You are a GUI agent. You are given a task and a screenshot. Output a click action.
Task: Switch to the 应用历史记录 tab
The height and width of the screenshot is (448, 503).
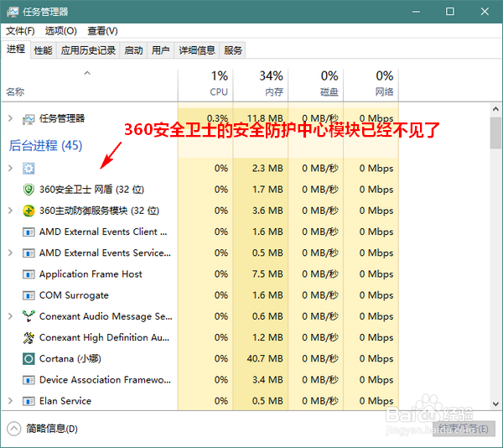(88, 50)
